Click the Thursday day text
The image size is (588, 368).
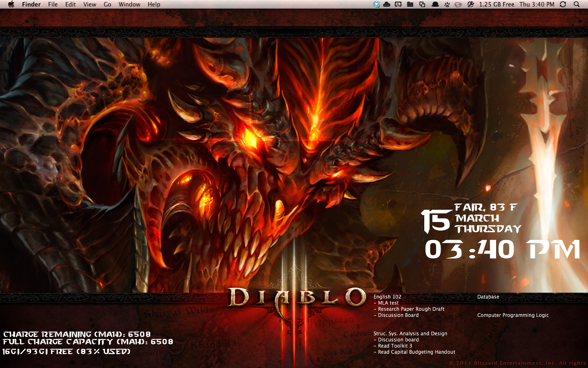(x=488, y=229)
